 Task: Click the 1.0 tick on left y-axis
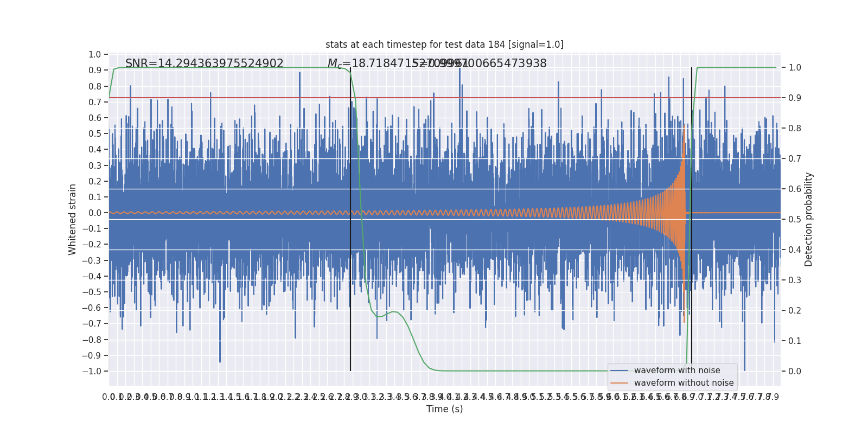pos(94,54)
